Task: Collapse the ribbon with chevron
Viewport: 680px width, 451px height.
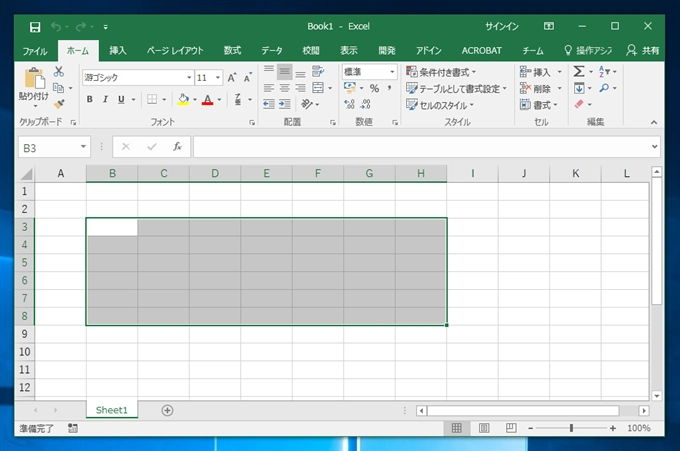Action: tap(654, 123)
